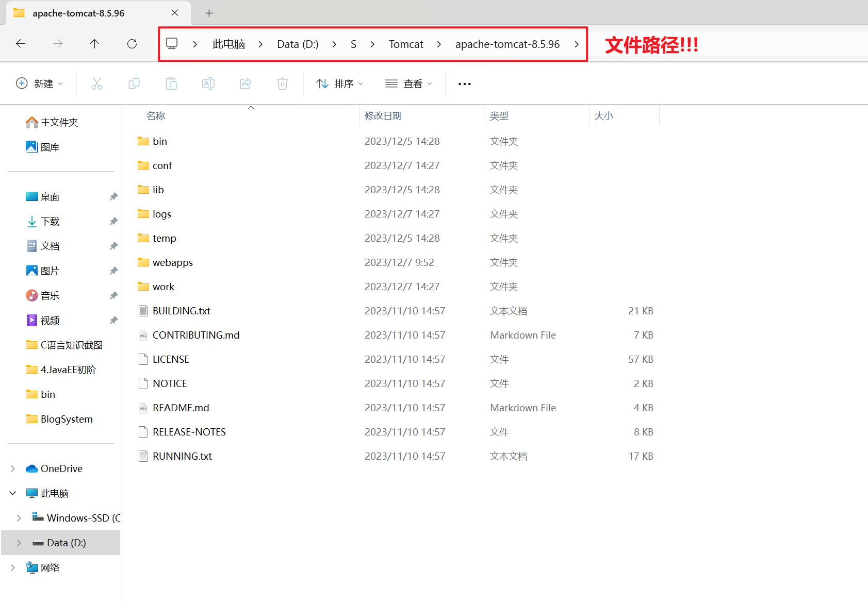
Task: Open the 新建 new item dropdown
Action: pyautogui.click(x=40, y=83)
